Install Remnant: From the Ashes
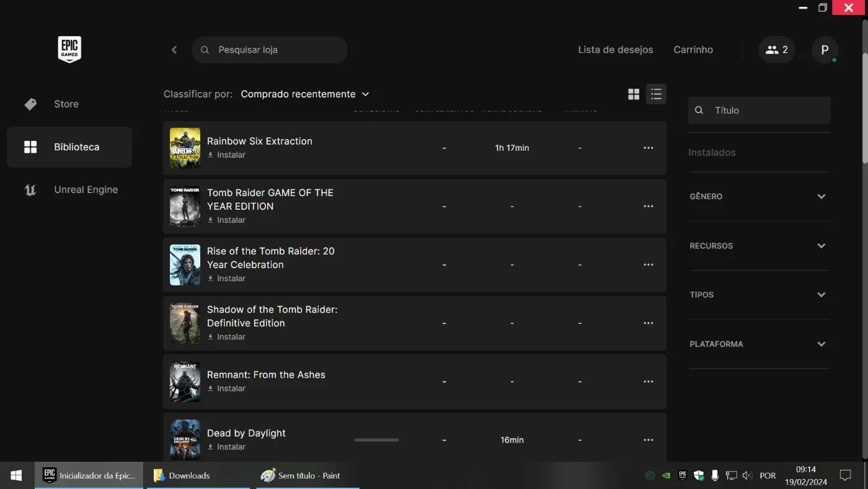 (x=226, y=388)
